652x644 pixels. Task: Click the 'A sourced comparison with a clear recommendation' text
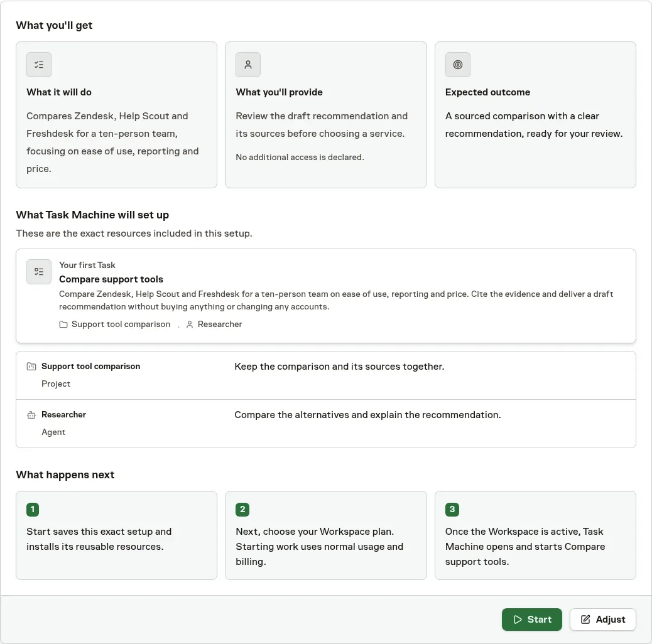click(x=534, y=125)
